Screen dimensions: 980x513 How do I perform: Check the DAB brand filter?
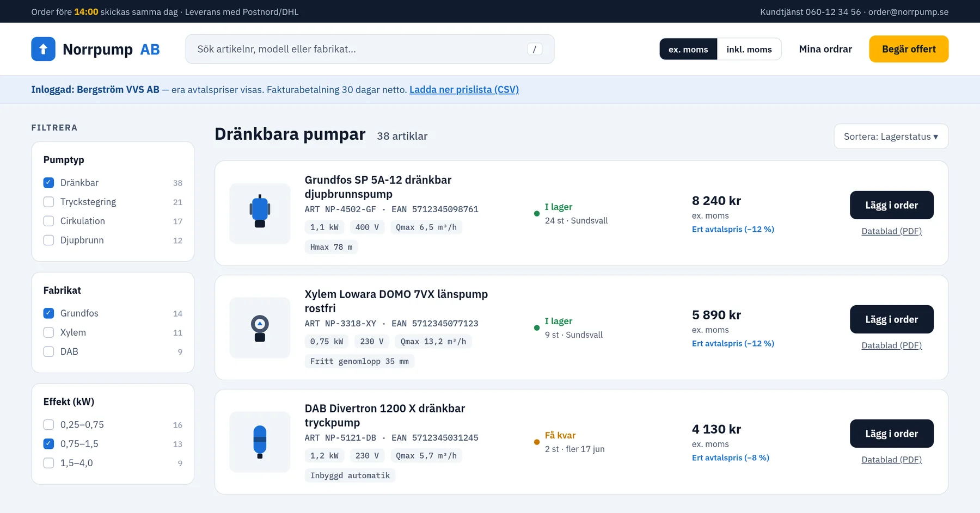[x=48, y=351]
